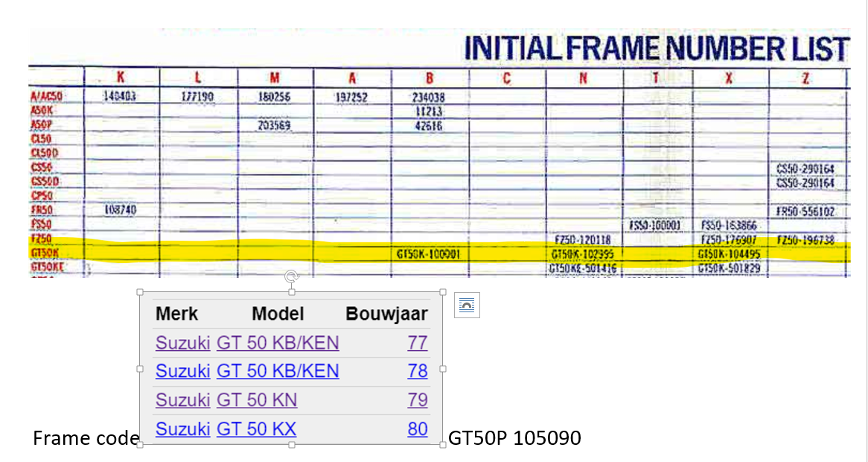868x462 pixels.
Task: Open the GT 50 KX model link
Action: coord(256,428)
